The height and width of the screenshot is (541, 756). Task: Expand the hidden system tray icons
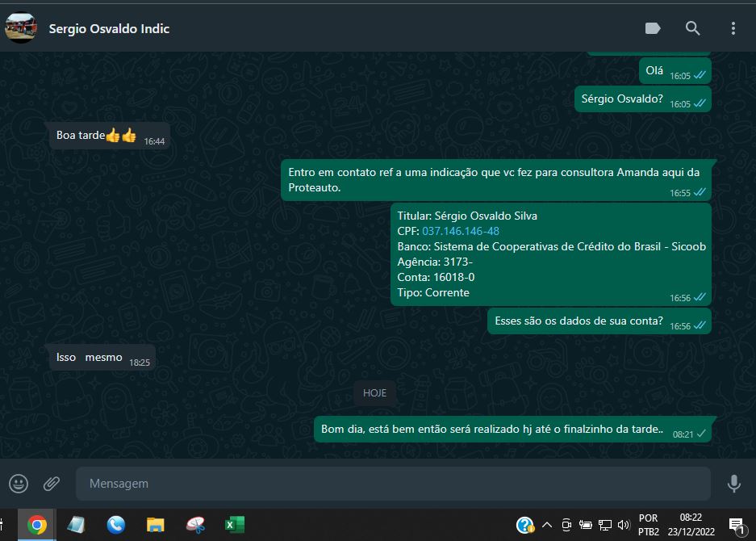point(547,525)
